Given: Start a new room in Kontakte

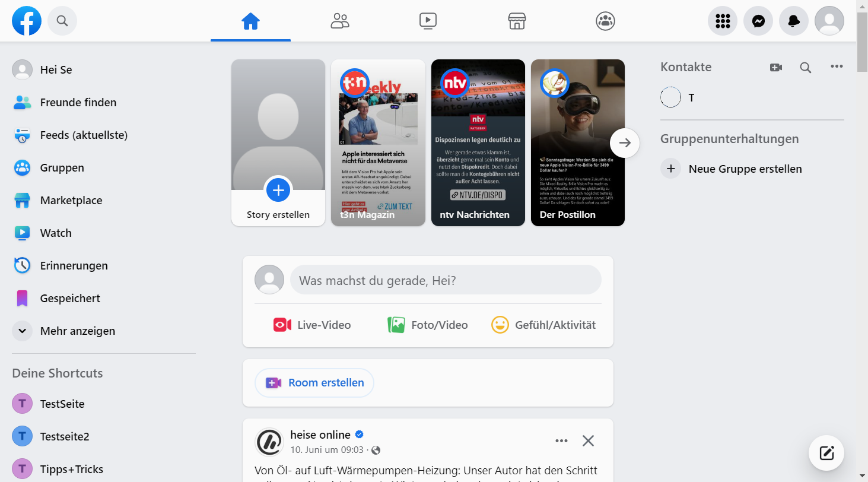Looking at the screenshot, I should click(775, 67).
